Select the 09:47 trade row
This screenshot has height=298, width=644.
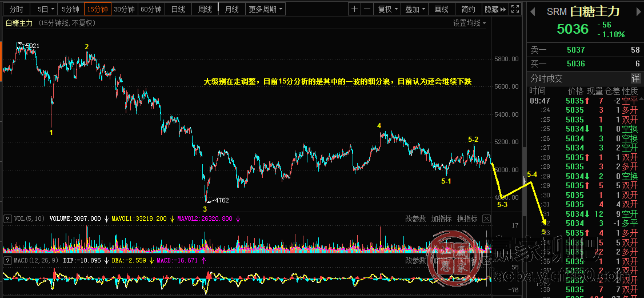585,101
